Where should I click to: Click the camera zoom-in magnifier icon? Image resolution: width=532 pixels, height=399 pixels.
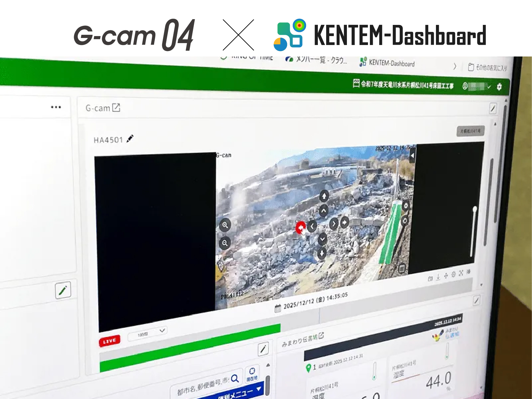225,225
